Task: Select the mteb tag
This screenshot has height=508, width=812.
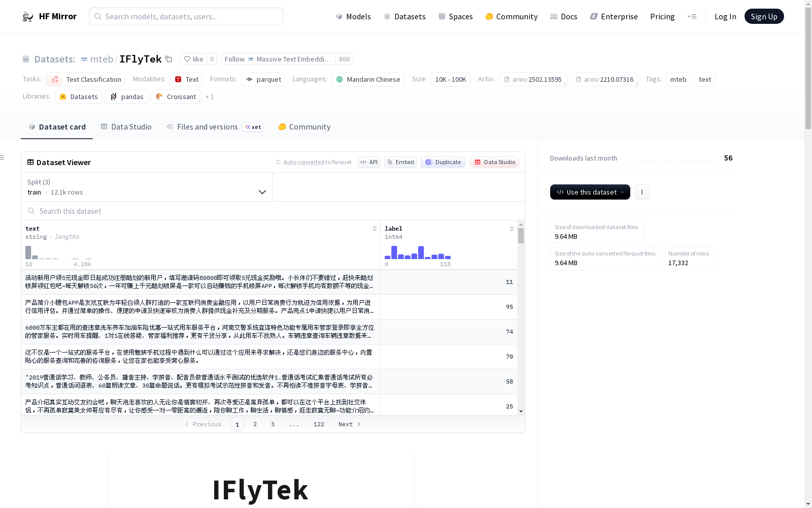Action: tap(678, 79)
